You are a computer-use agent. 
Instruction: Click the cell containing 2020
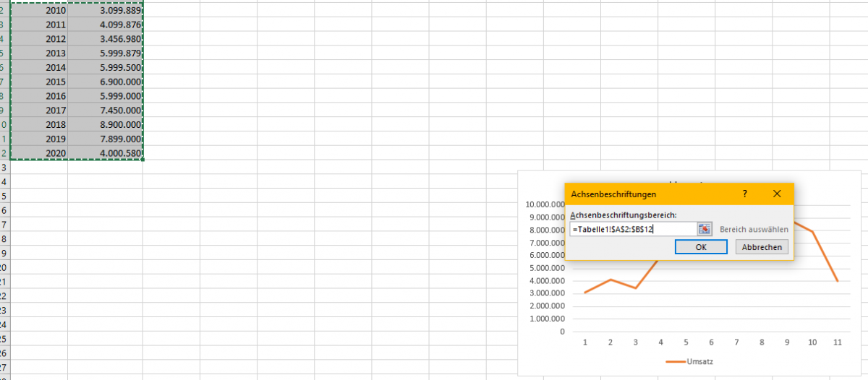coord(40,153)
